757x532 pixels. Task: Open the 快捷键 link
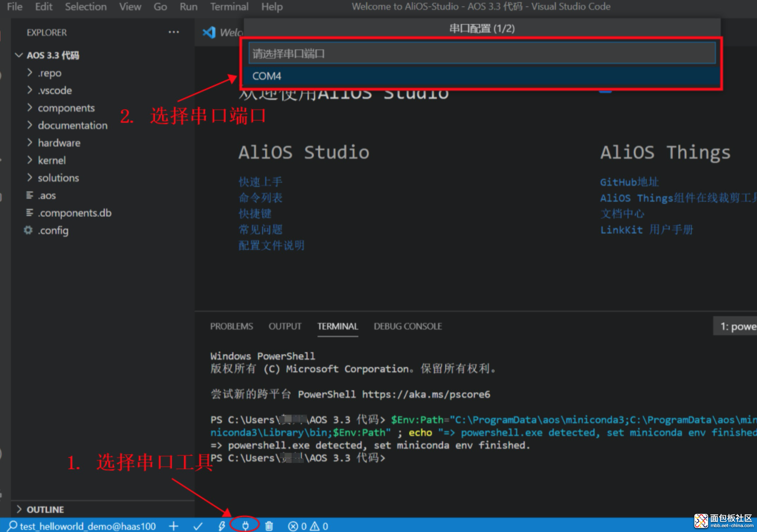tap(255, 214)
